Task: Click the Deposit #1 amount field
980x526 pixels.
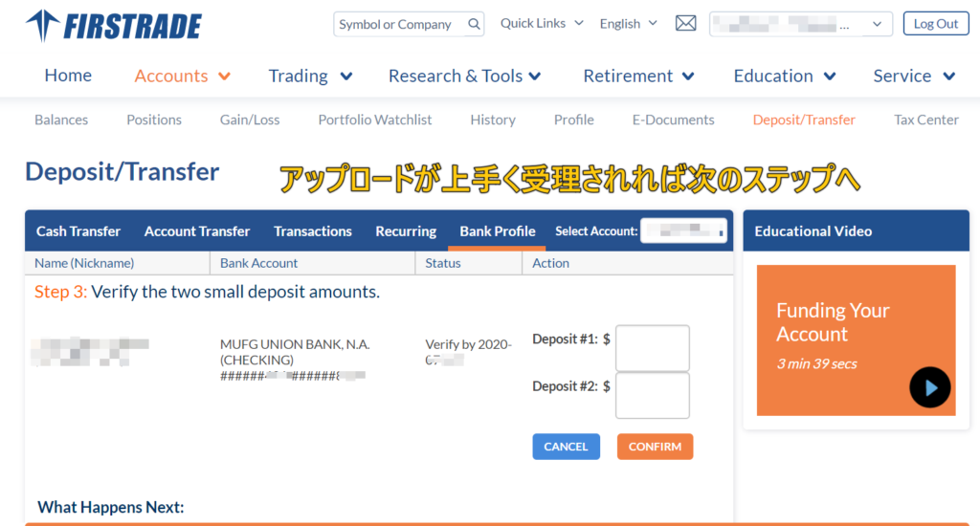Action: point(653,348)
